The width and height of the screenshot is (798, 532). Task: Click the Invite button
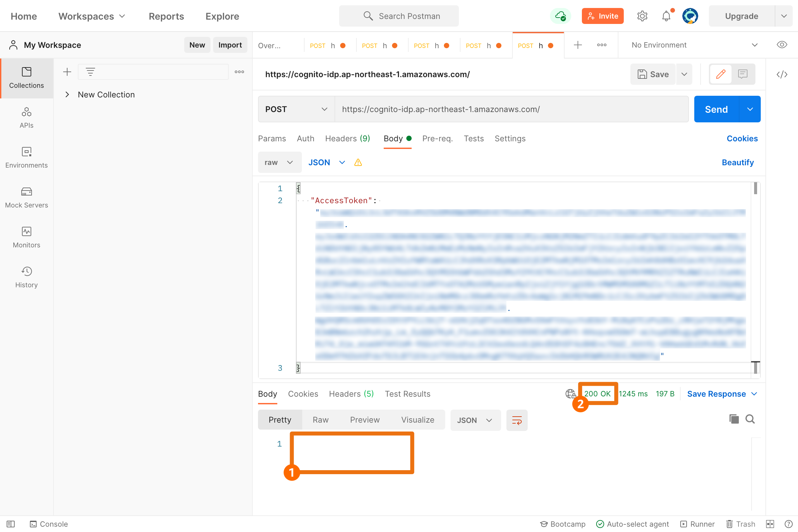coord(602,16)
